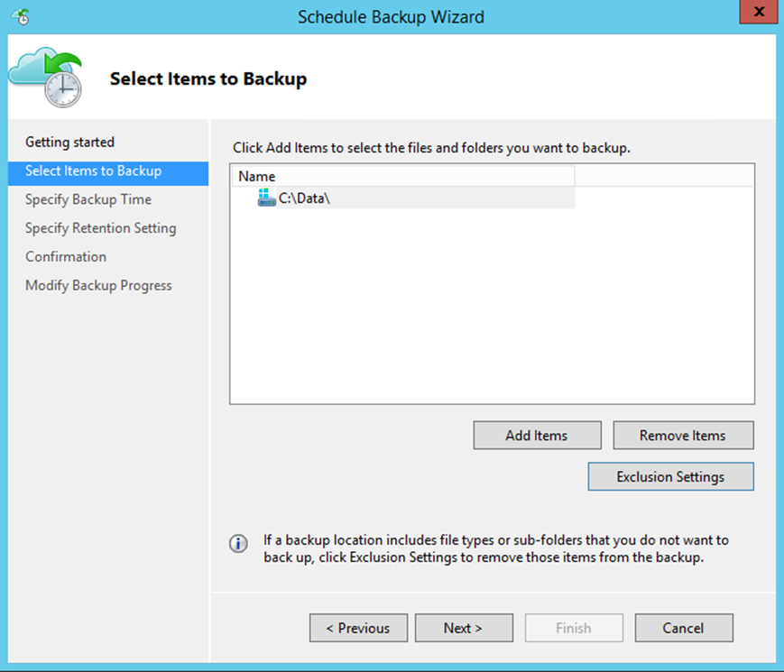
Task: Click the disabled Finish button
Action: pos(574,628)
